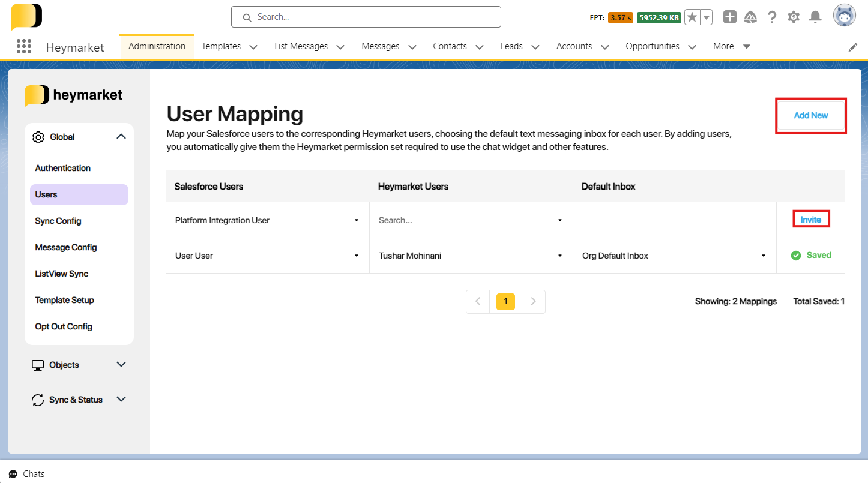Open the App Launcher grid icon
The image size is (868, 483).
[24, 46]
